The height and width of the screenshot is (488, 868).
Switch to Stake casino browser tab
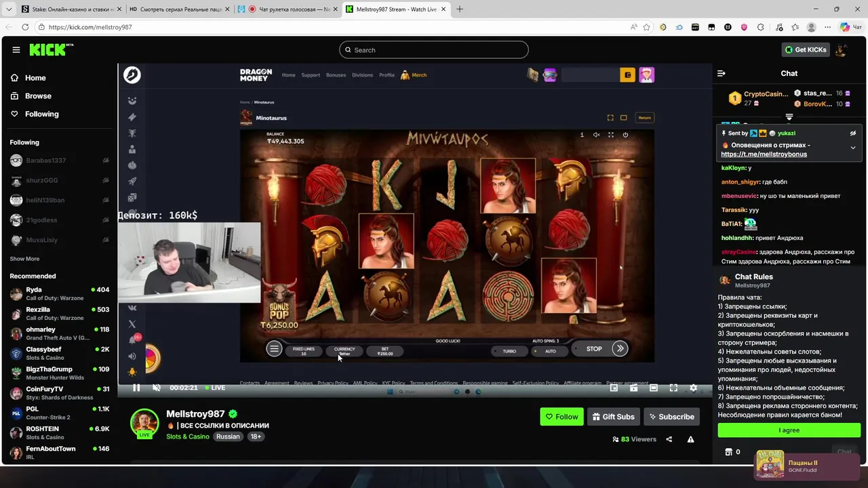pos(71,9)
